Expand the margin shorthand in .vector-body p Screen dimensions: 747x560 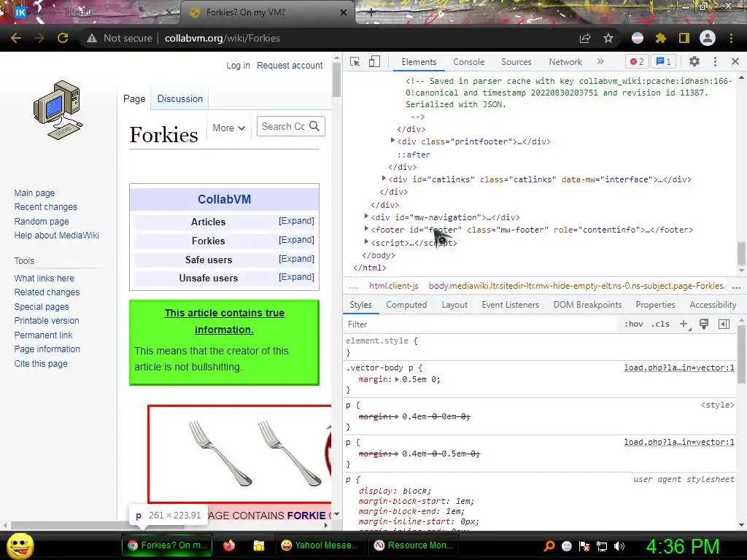tap(398, 379)
